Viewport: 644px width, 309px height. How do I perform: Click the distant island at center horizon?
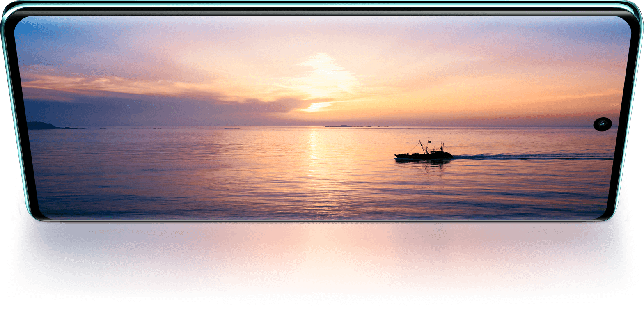coord(338,126)
